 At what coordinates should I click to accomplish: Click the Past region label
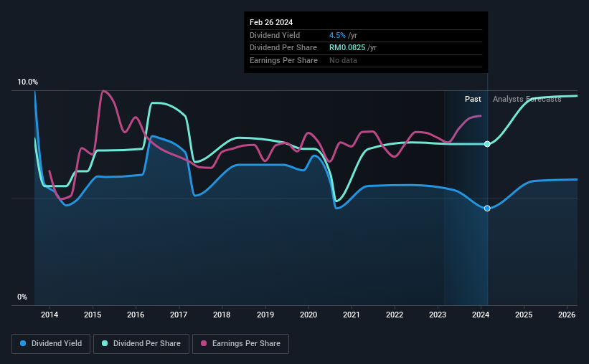click(473, 99)
